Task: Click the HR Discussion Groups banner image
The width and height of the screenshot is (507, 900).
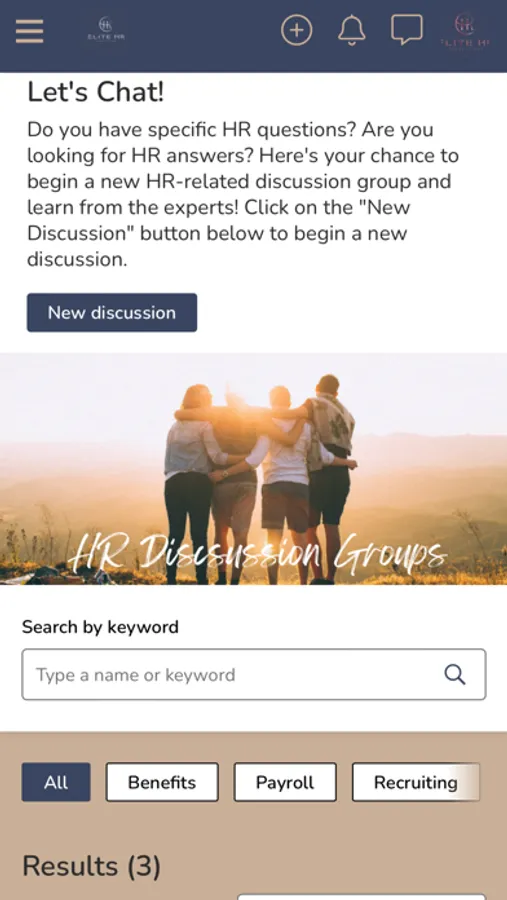Action: tap(253, 469)
